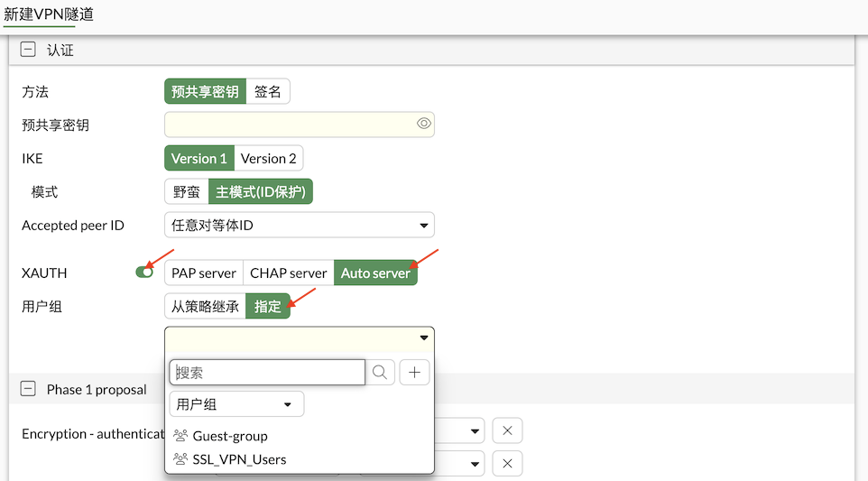Click the 搜索 search field
The width and height of the screenshot is (868, 481).
tap(267, 373)
